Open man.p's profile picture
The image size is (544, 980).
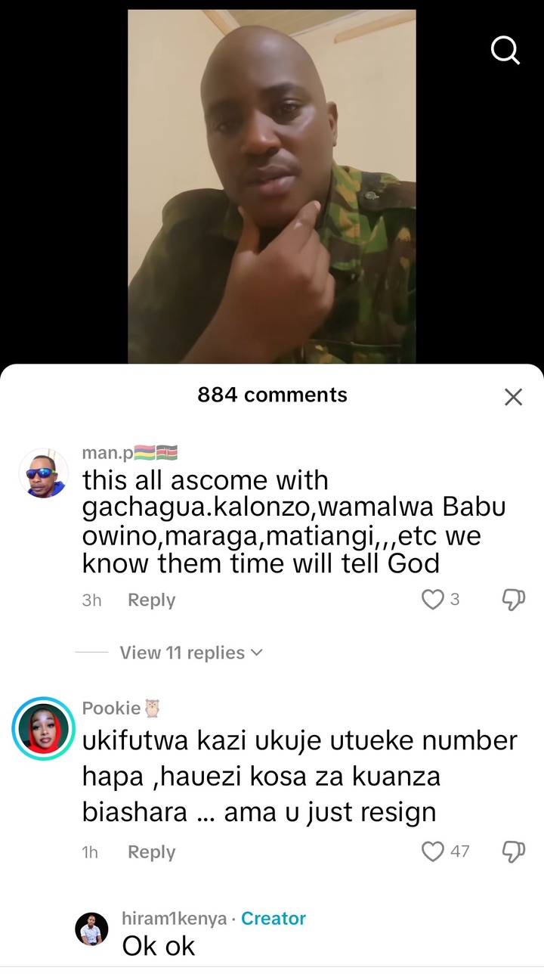[x=43, y=473]
